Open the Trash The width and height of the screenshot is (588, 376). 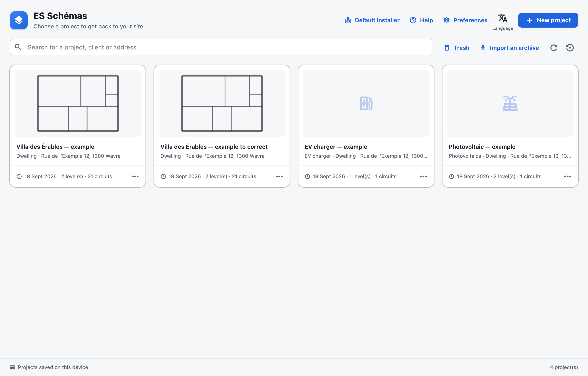(x=457, y=48)
